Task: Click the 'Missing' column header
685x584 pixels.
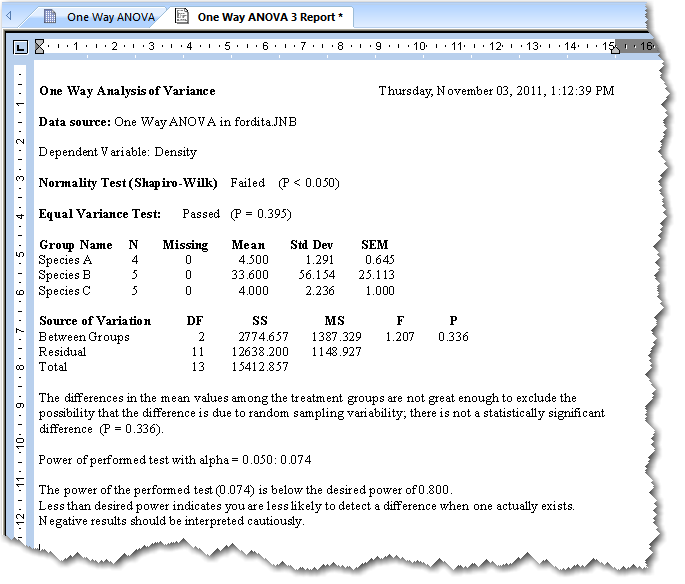Action: [x=185, y=245]
